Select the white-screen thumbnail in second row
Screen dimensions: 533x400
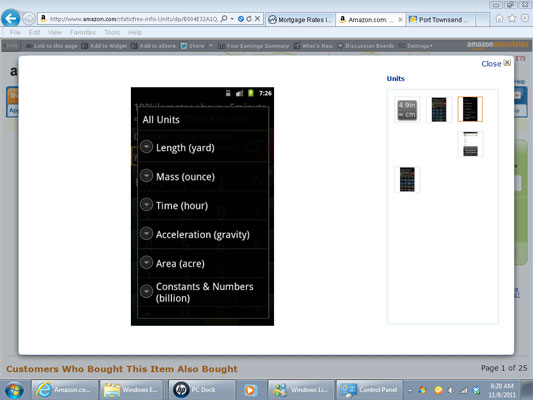click(x=470, y=144)
